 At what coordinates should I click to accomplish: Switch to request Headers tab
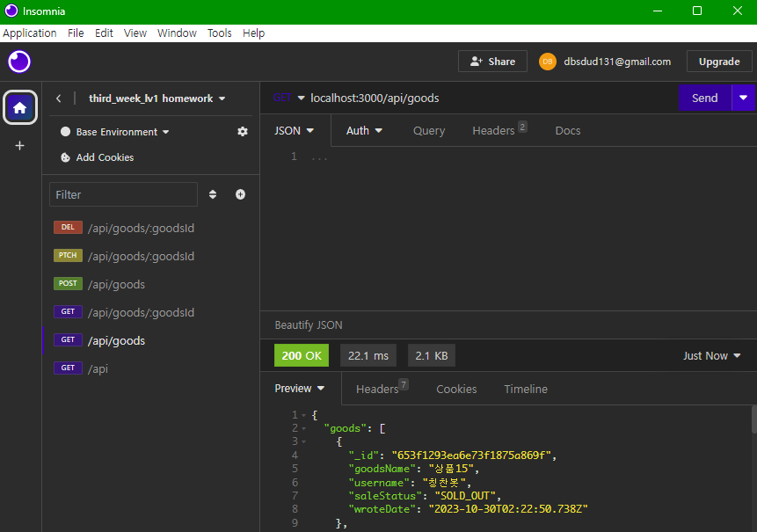click(499, 130)
